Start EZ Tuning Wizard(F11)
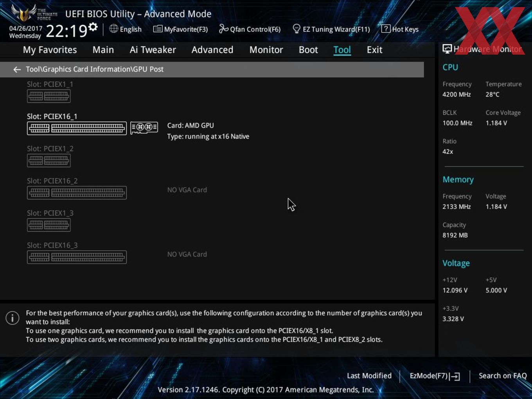 336,29
